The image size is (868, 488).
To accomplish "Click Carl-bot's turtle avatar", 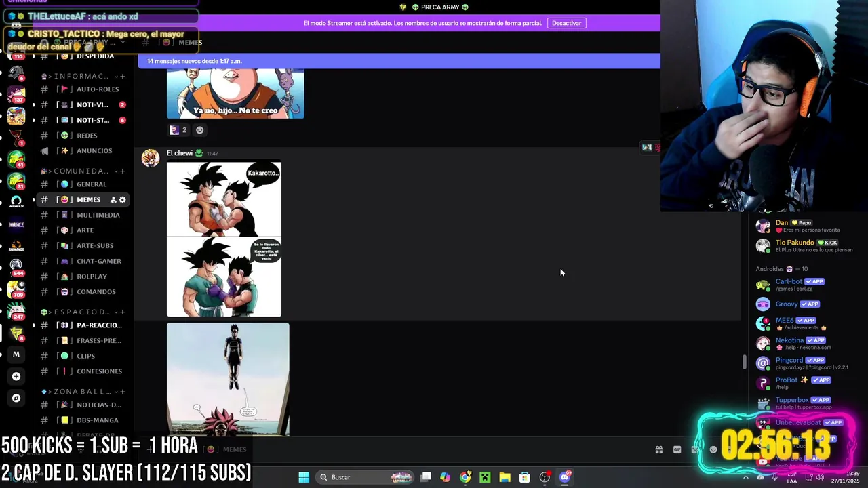I will tap(764, 285).
